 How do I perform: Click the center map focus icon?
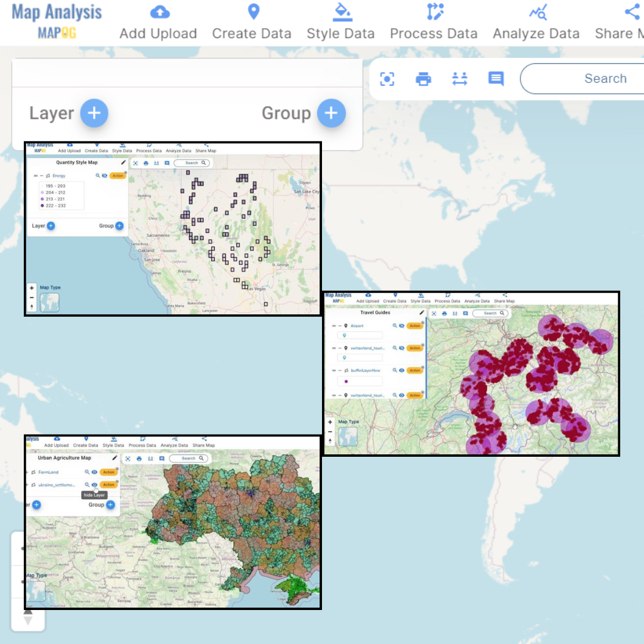[388, 78]
